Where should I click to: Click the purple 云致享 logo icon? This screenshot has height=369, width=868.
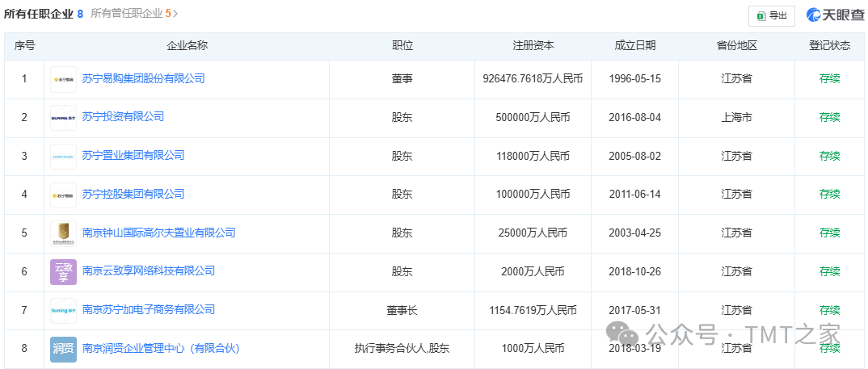coord(63,272)
